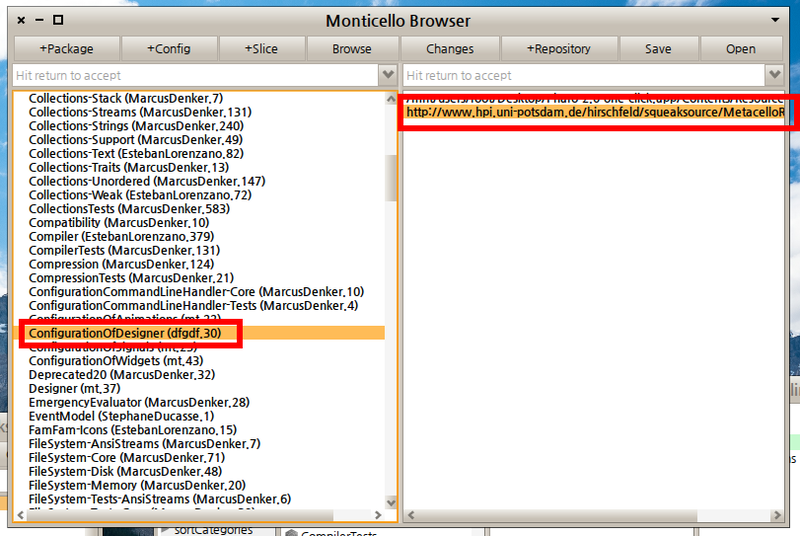
Task: Focus the repository filter input field
Action: pos(583,75)
